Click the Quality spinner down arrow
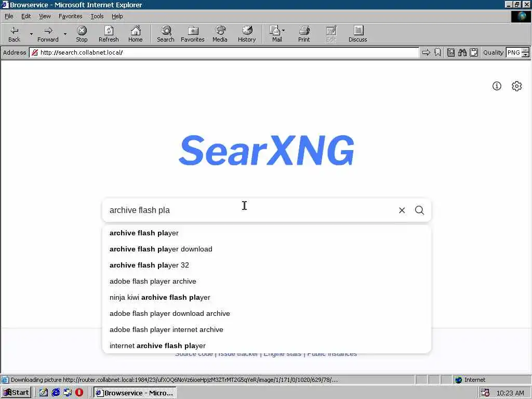This screenshot has height=399, width=532. tap(526, 55)
